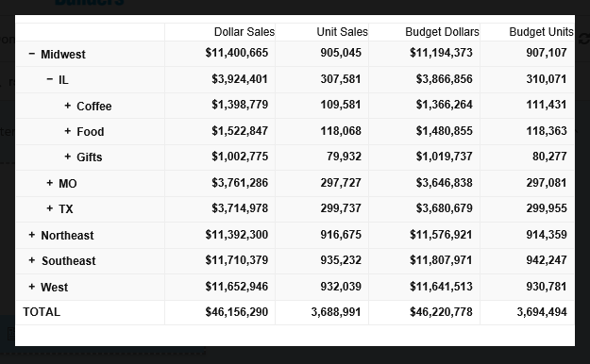Click Midwest Dollar Sales value $11,400,665
Screen dimensions: 590x364
pyautogui.click(x=237, y=53)
